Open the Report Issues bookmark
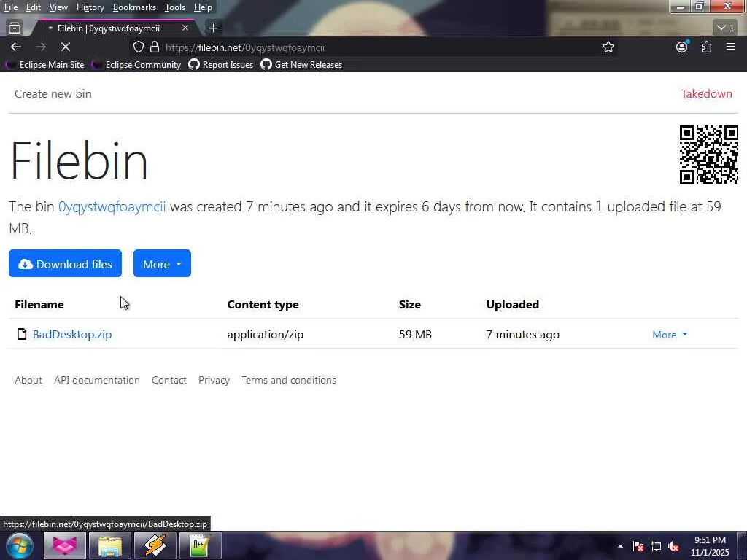This screenshot has height=560, width=747. 221,65
